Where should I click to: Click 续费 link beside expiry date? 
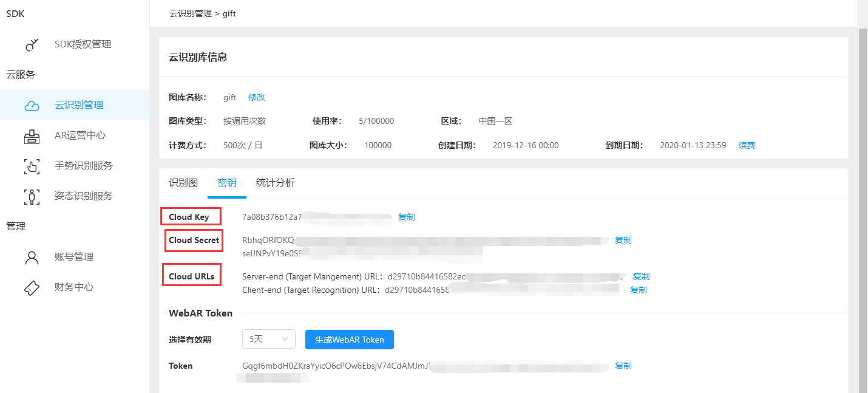pyautogui.click(x=747, y=145)
